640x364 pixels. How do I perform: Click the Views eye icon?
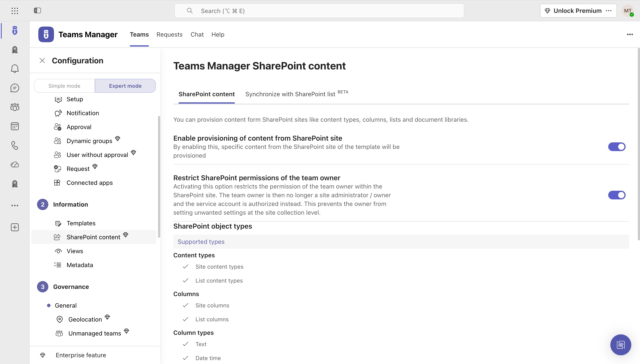tap(58, 251)
